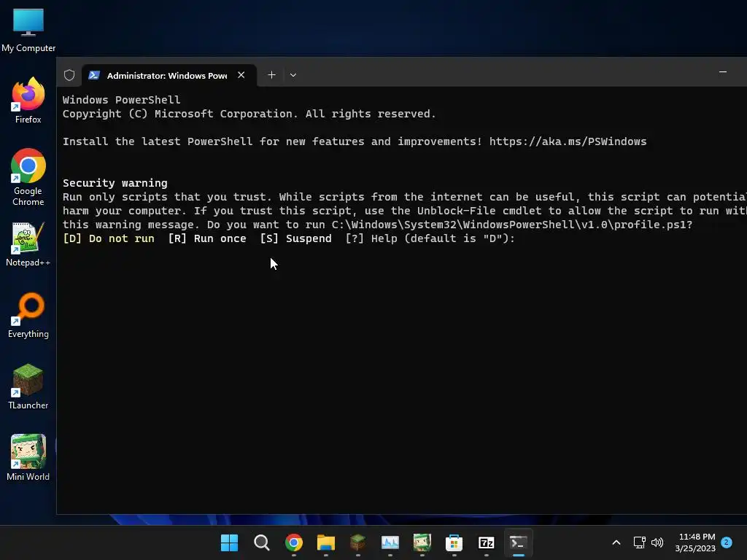747x560 pixels.
Task: Launch Everything search desktop shortcut
Action: (x=28, y=315)
